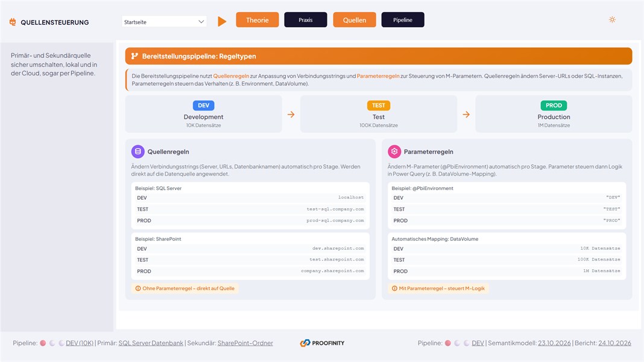Select test.sharepoint.com value
This screenshot has height=362, width=644.
click(337, 259)
